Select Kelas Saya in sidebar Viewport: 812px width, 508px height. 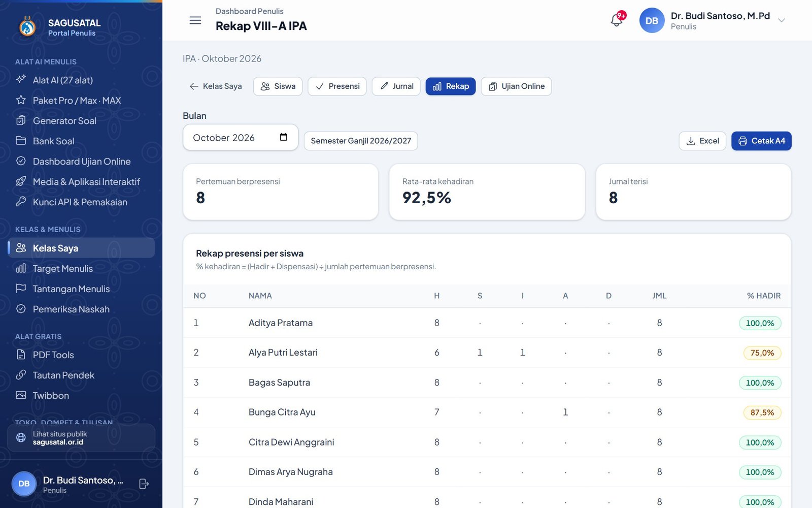pos(81,248)
